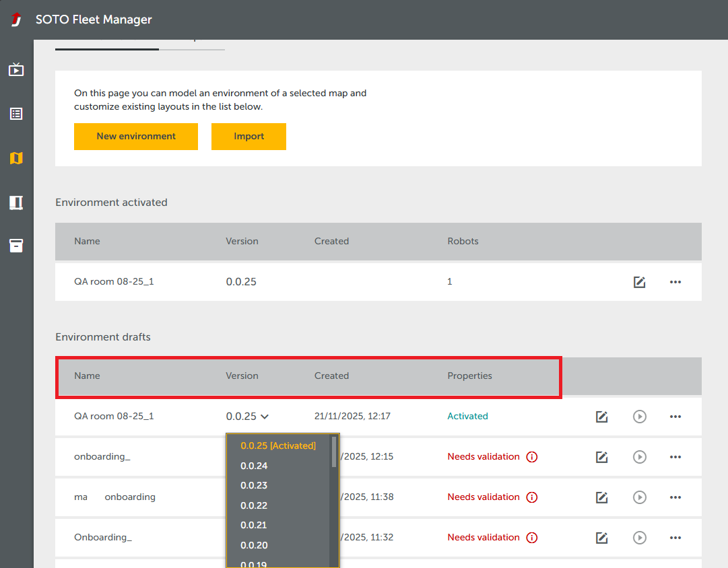Open the archive box sidebar icon
This screenshot has height=568, width=728.
[x=16, y=246]
